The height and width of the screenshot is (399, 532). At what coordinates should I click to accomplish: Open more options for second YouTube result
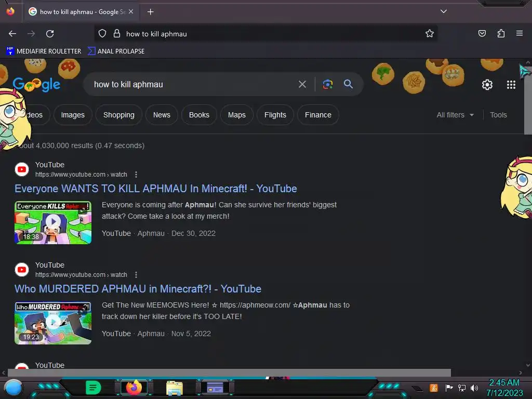tap(136, 275)
